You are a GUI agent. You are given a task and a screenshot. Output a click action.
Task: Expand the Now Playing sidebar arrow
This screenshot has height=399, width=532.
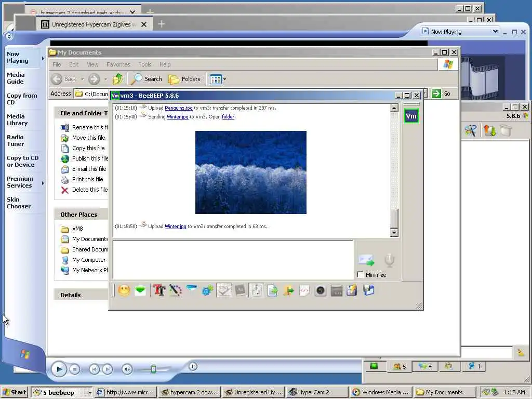click(x=43, y=58)
